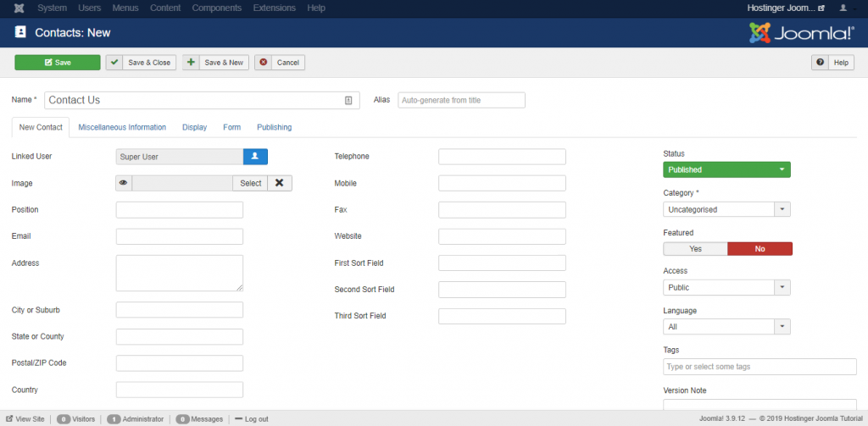Screen dimensions: 868x426
Task: Switch to the Miscellaneous Information tab
Action: [122, 127]
